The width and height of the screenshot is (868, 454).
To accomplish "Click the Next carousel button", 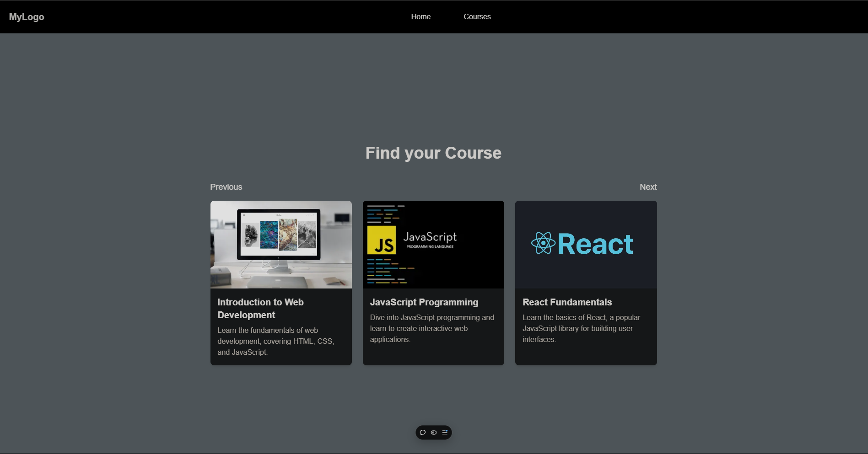I will 648,187.
